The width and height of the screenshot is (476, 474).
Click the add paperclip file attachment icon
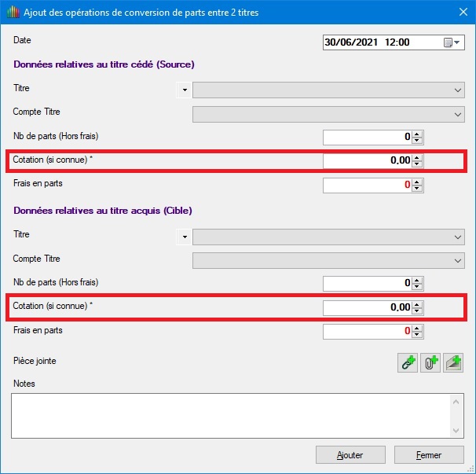click(x=430, y=363)
